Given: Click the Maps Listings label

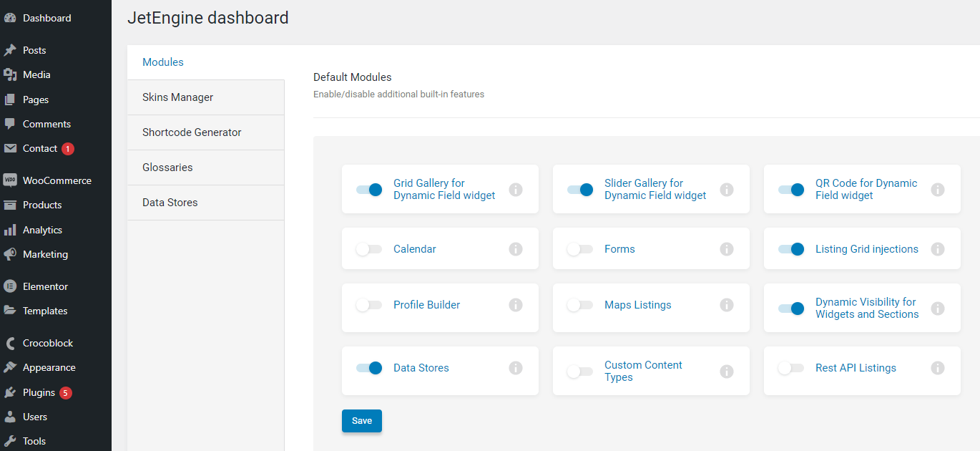Looking at the screenshot, I should pos(638,305).
